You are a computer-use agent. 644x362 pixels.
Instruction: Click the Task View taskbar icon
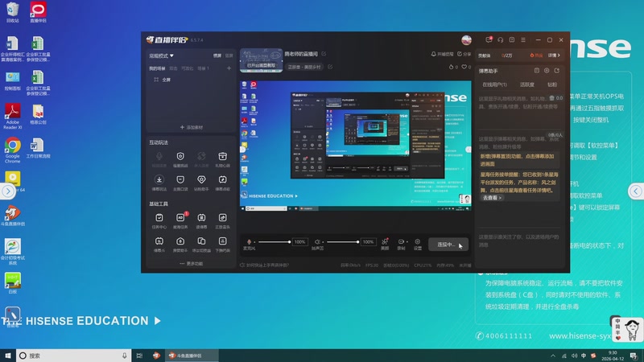[x=139, y=356]
